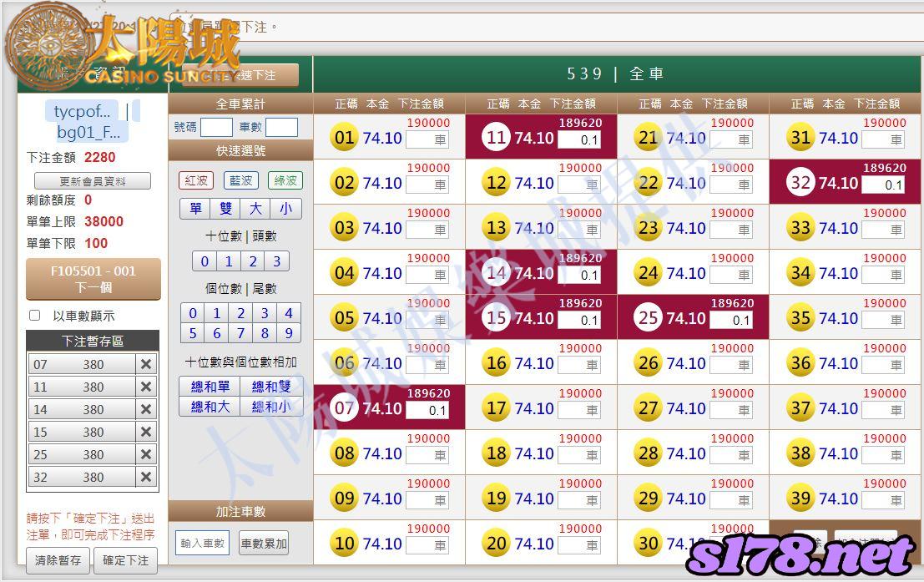Focus the 號碼 input in 全車累計
This screenshot has height=582, width=924.
(216, 127)
